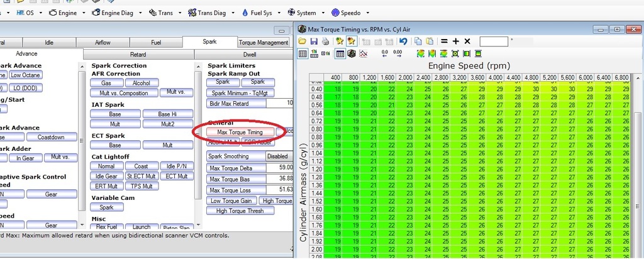Switch to 3D surface view icon
The height and width of the screenshot is (259, 644).
(x=352, y=53)
